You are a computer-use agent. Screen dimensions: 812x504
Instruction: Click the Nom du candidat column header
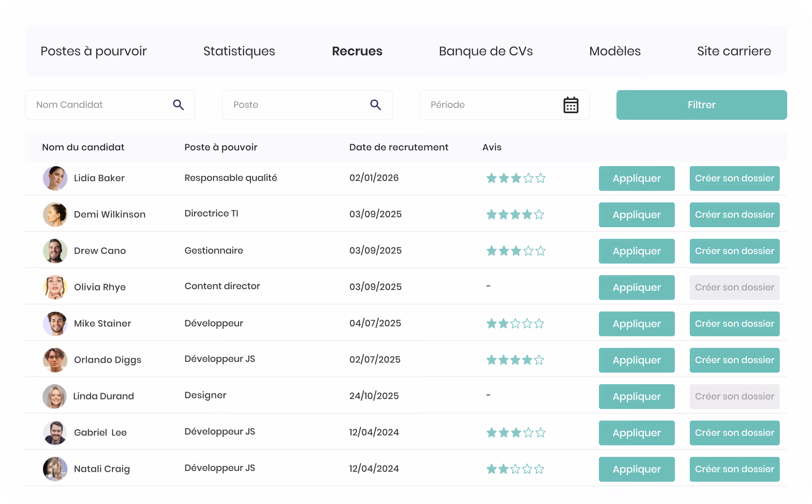point(83,147)
